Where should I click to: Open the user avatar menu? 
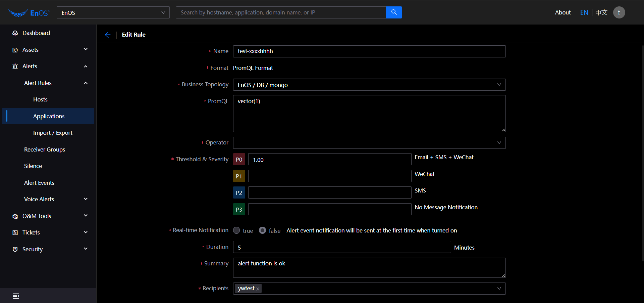pyautogui.click(x=619, y=12)
